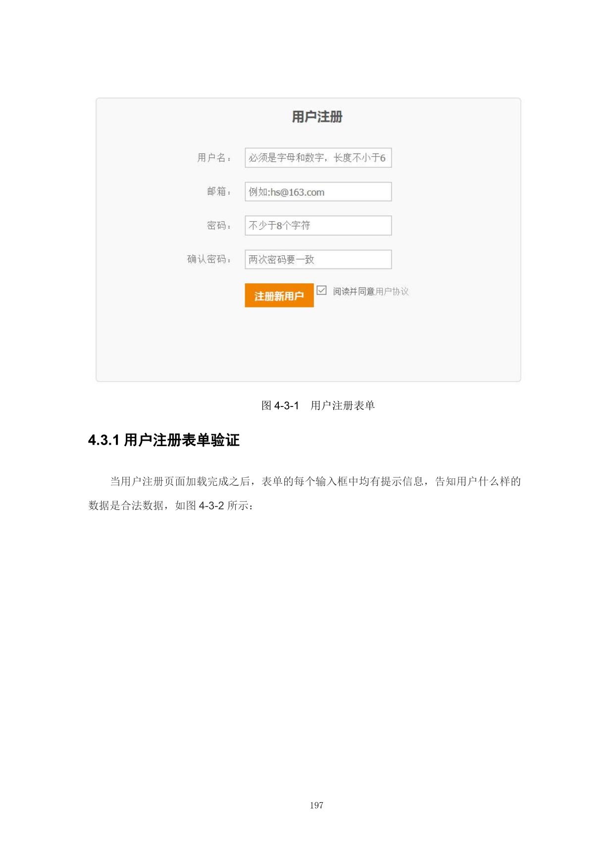
Task: Click page number 197
Action: pos(316,806)
